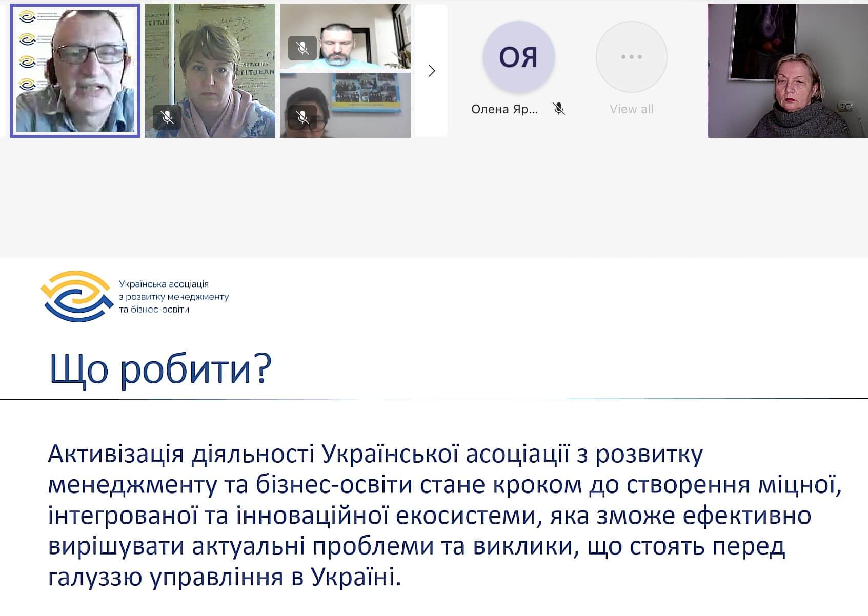This screenshot has width=868, height=616.
Task: Click the slide heading "Що робити?"
Action: [x=160, y=368]
